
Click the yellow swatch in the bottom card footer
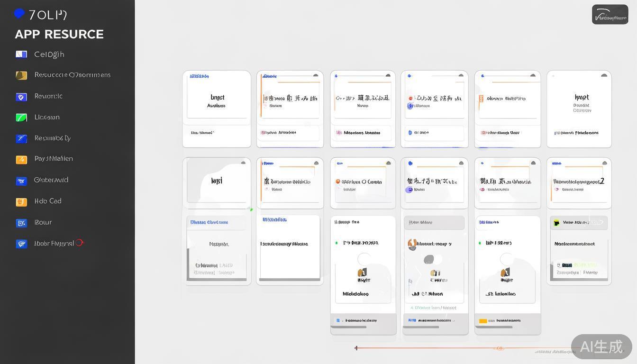click(483, 321)
